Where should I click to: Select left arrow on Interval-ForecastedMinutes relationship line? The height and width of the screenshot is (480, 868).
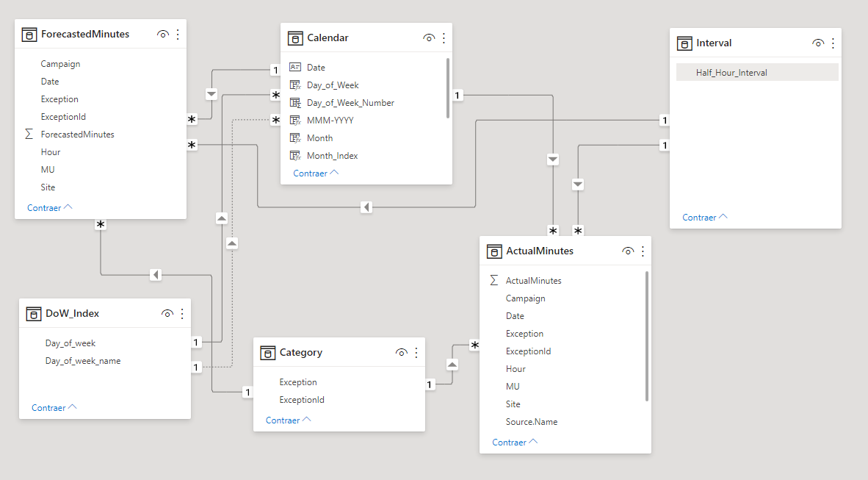(x=366, y=207)
